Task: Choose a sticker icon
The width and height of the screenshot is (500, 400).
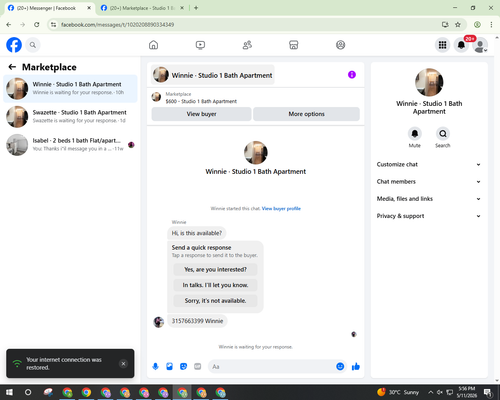Action: 183,367
